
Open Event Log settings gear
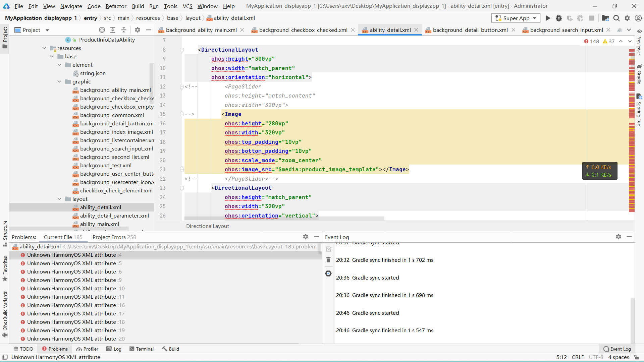click(x=619, y=237)
